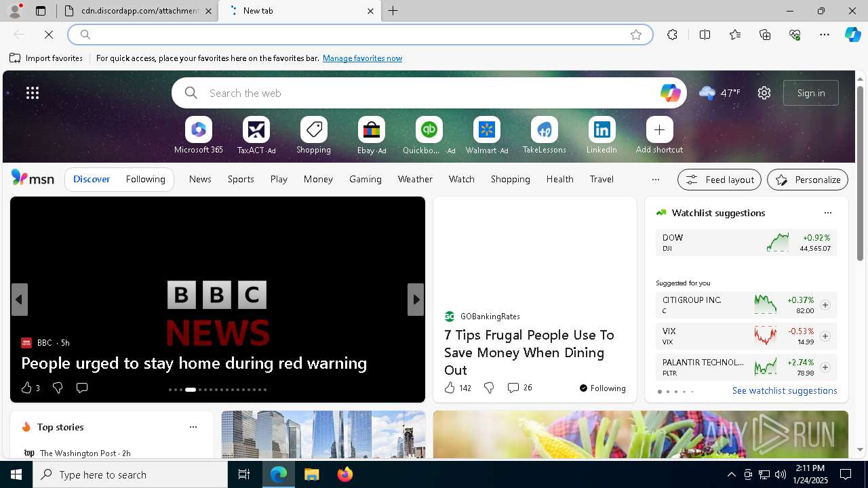Click the Personalize button

point(808,180)
